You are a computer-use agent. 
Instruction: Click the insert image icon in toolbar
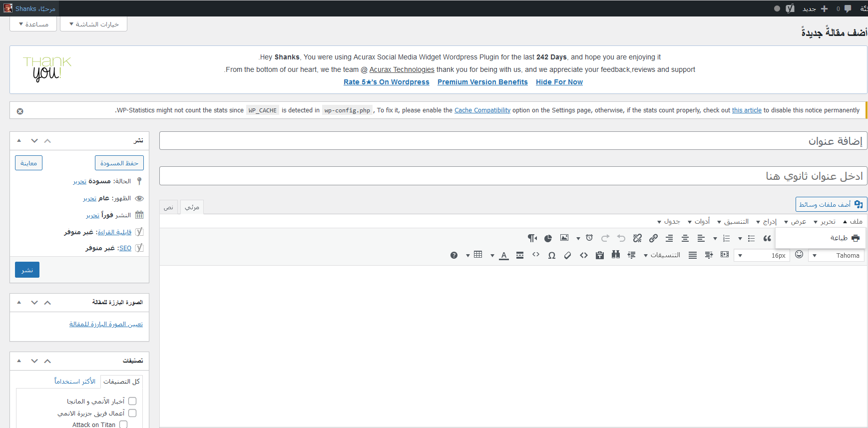tap(564, 238)
